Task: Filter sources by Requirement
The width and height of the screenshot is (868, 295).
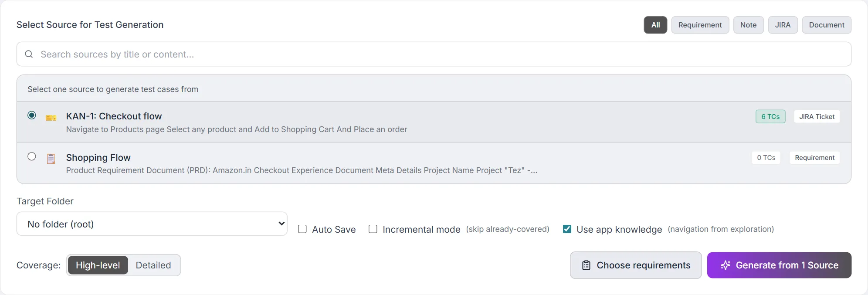Action: pyautogui.click(x=700, y=25)
